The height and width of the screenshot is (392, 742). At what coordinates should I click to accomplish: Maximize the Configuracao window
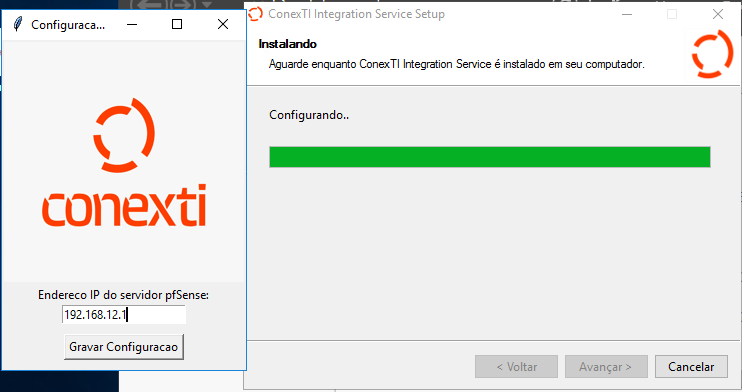coord(177,24)
